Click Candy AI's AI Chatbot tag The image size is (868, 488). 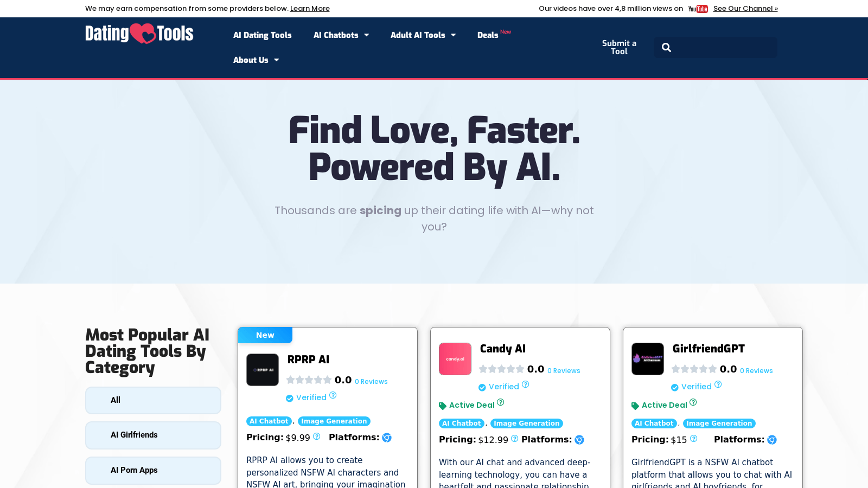click(462, 423)
